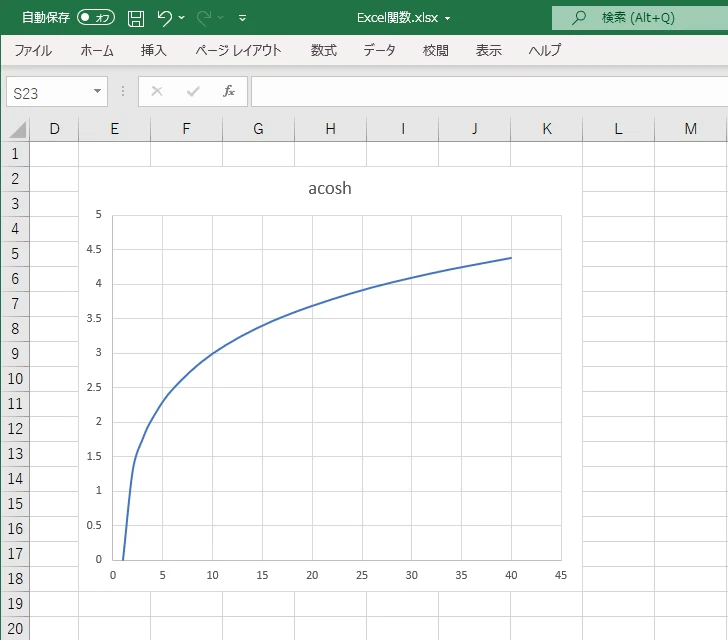
Task: Select column J header
Action: coord(474,129)
